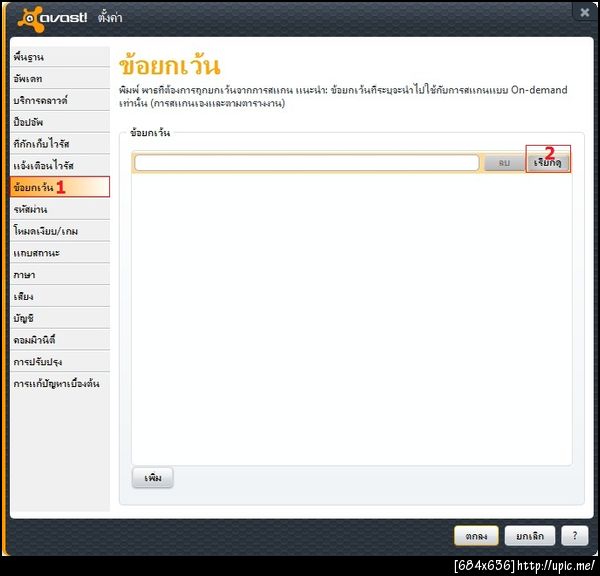Viewport: 600px width, 576px height.
Task: Go to the บัญชี section
Action: (x=60, y=318)
